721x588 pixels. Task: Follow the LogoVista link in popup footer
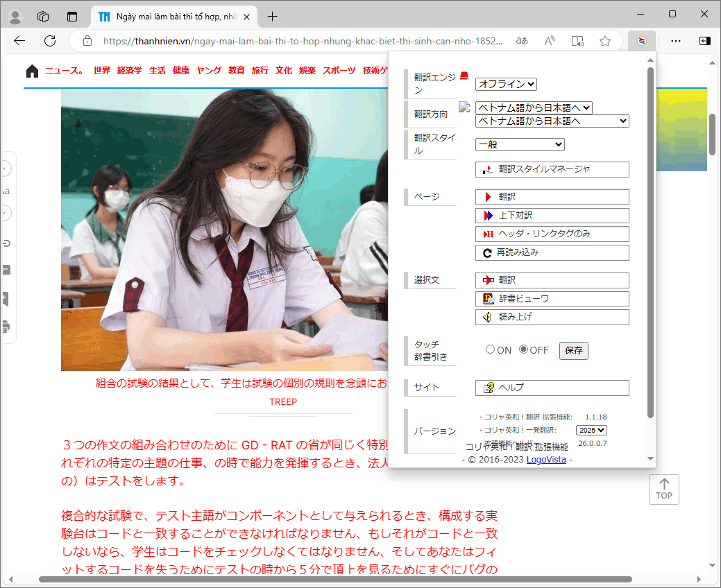[x=546, y=460]
